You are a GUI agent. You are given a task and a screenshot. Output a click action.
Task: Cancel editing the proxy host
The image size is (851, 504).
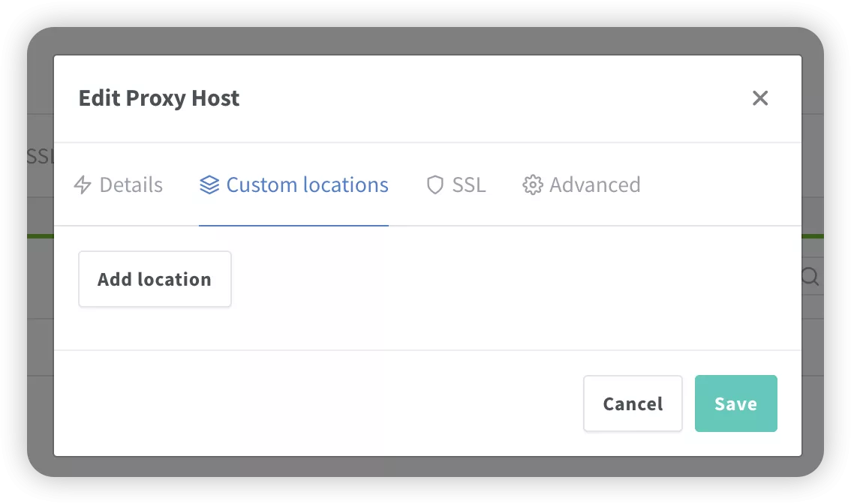pos(633,403)
